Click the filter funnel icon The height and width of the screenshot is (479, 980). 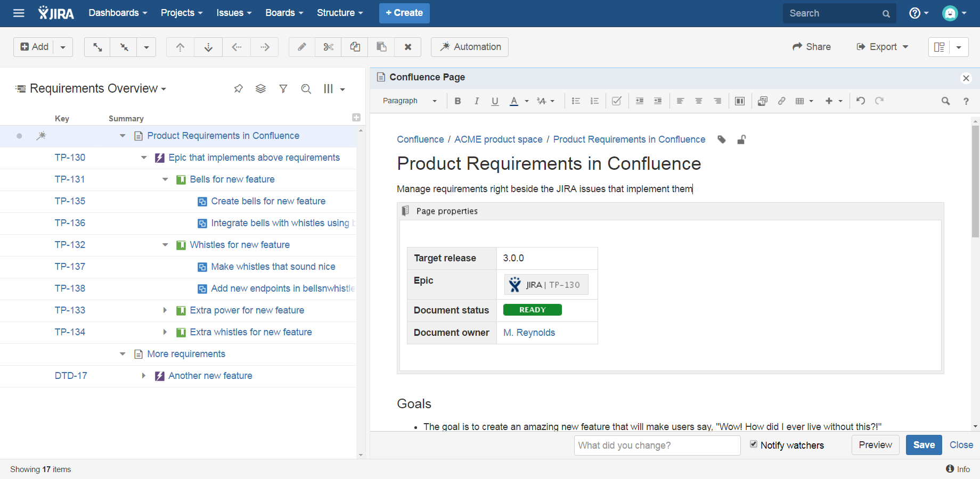283,89
